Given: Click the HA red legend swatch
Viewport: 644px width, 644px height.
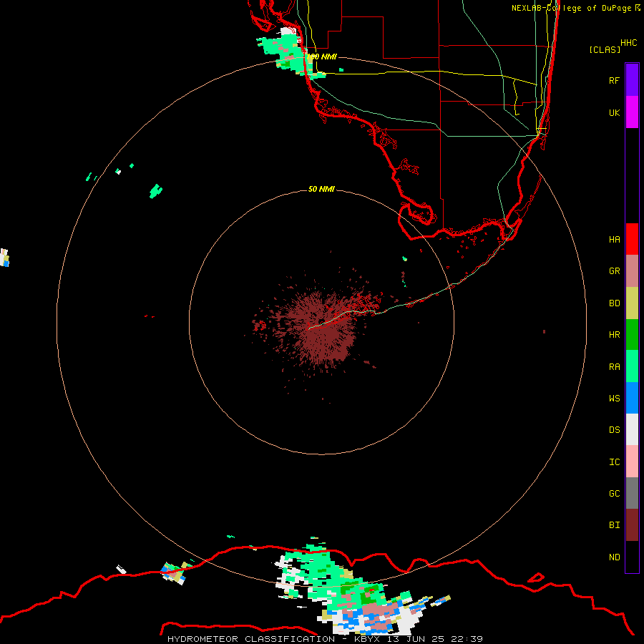Looking at the screenshot, I should tap(632, 239).
